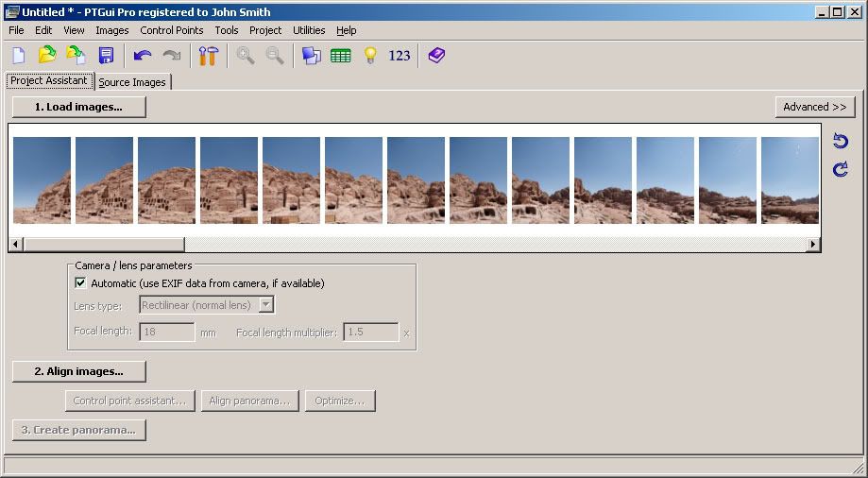Open the Utilities menu
868x478 pixels.
[309, 30]
